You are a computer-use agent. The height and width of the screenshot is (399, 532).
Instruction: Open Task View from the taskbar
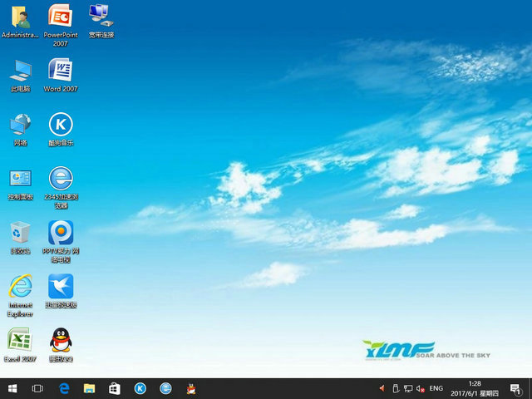(x=37, y=388)
